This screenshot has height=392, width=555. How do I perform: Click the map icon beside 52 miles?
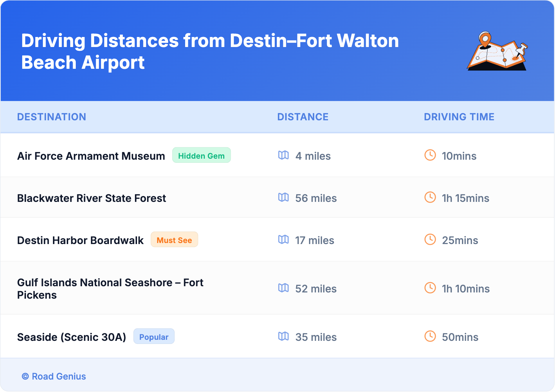coord(283,288)
